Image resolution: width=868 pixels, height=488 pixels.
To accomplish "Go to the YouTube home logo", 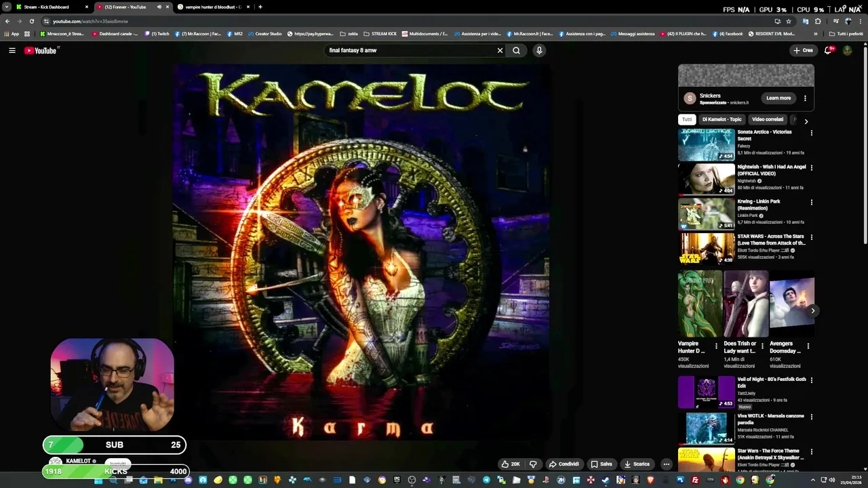I will point(41,50).
